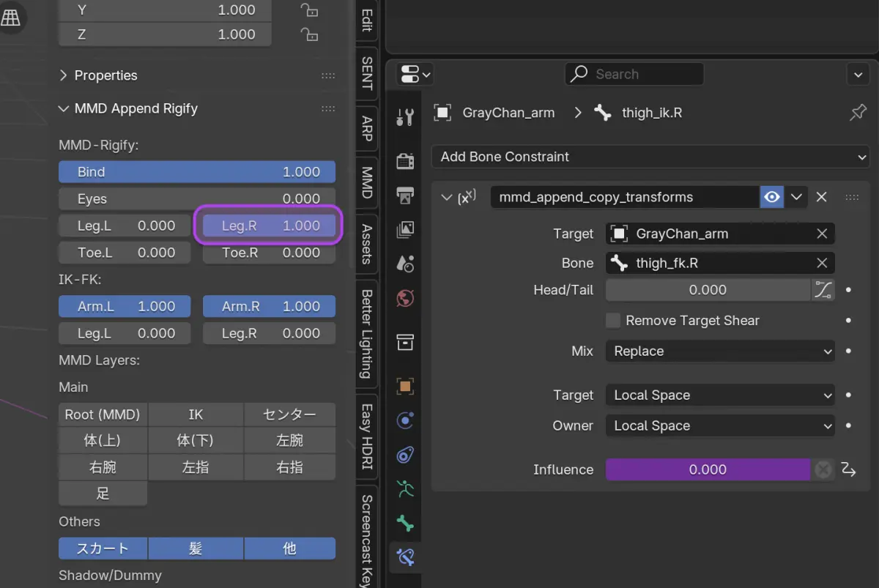Toggle constraint visibility eye icon
The image size is (879, 588).
(x=771, y=197)
